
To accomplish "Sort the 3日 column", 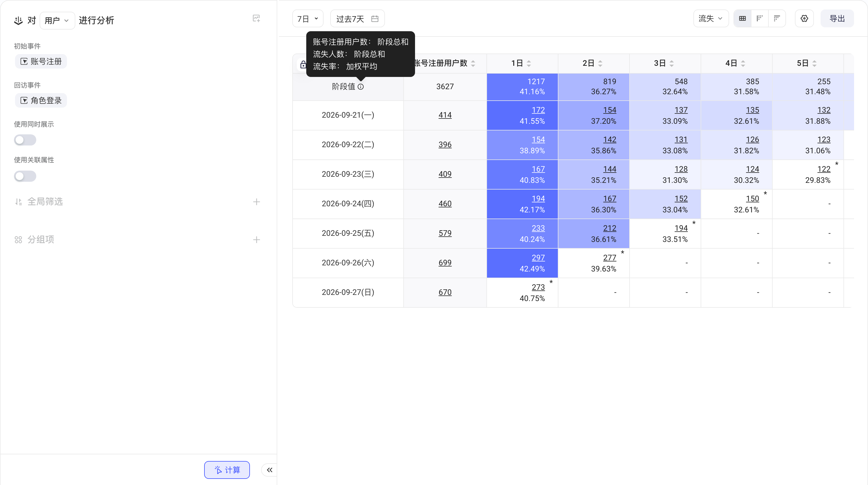I will point(672,63).
